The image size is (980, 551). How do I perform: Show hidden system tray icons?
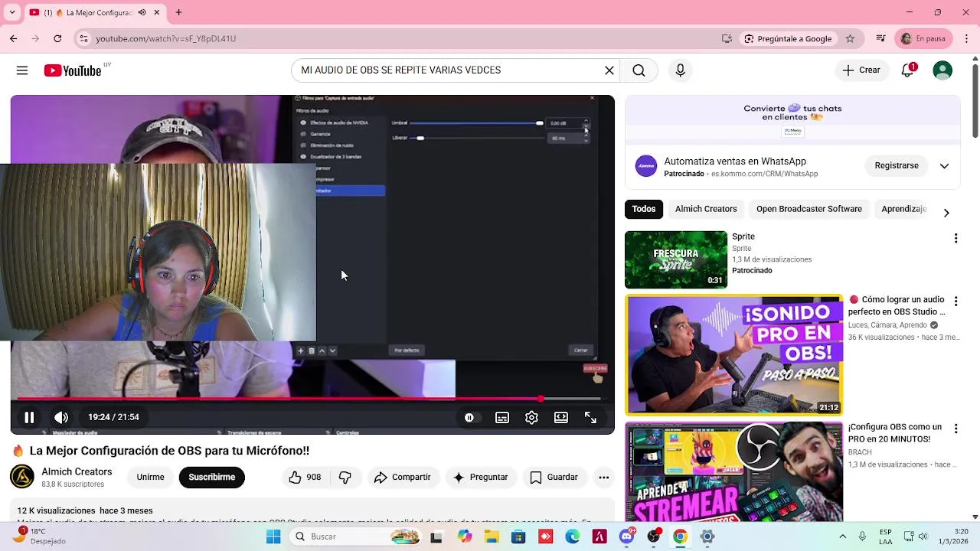[842, 536]
